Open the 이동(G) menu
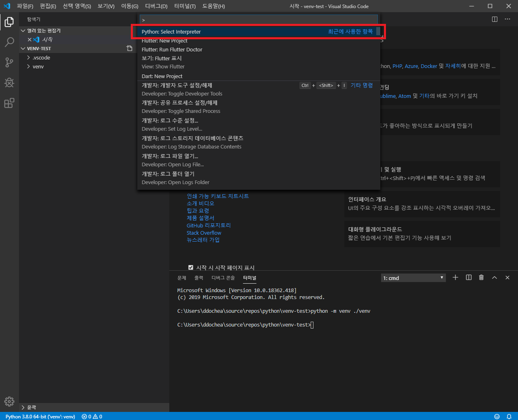Viewport: 518px width, 420px height. [x=130, y=6]
